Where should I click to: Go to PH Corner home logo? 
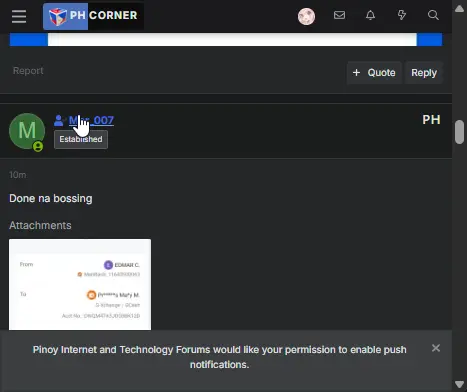click(x=93, y=16)
